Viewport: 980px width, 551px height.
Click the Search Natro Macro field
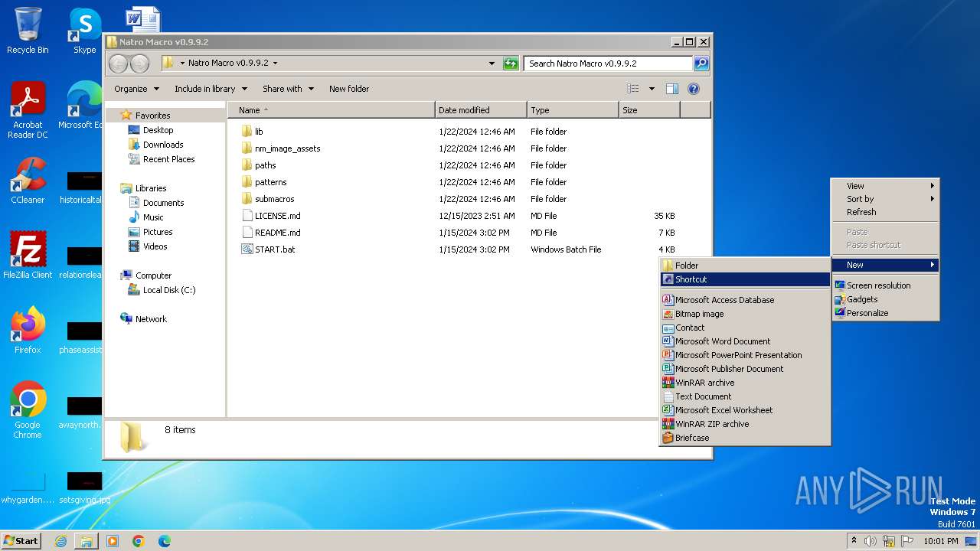(x=608, y=64)
